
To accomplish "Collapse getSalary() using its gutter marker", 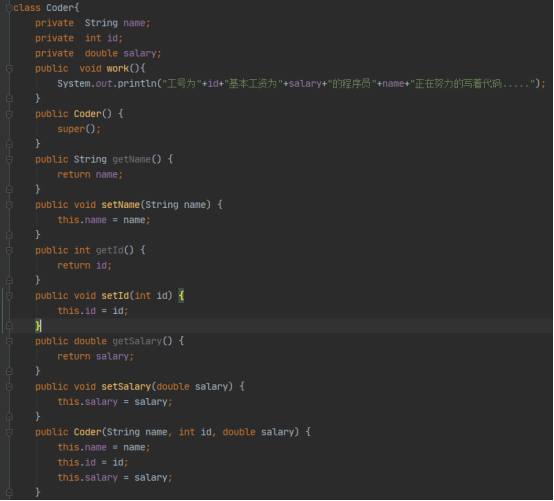I will [x=10, y=341].
